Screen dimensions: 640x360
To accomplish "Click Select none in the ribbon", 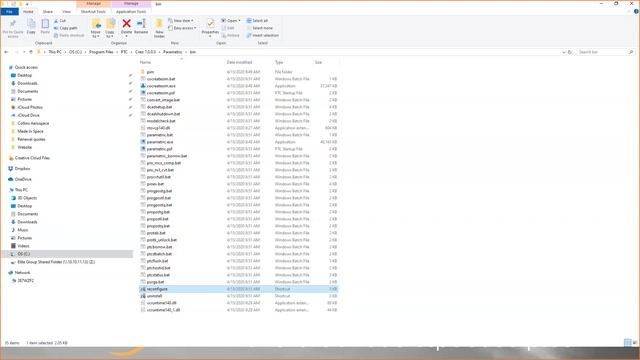I will 260,28.
